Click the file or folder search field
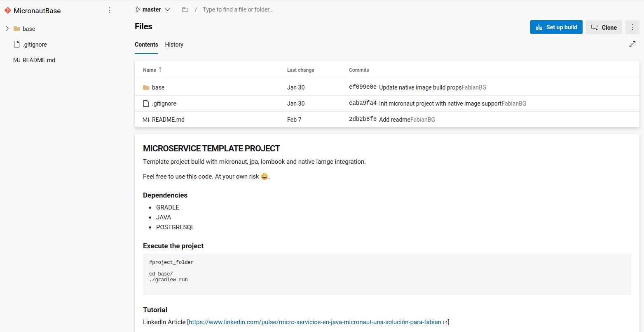The image size is (644, 332). point(238,9)
